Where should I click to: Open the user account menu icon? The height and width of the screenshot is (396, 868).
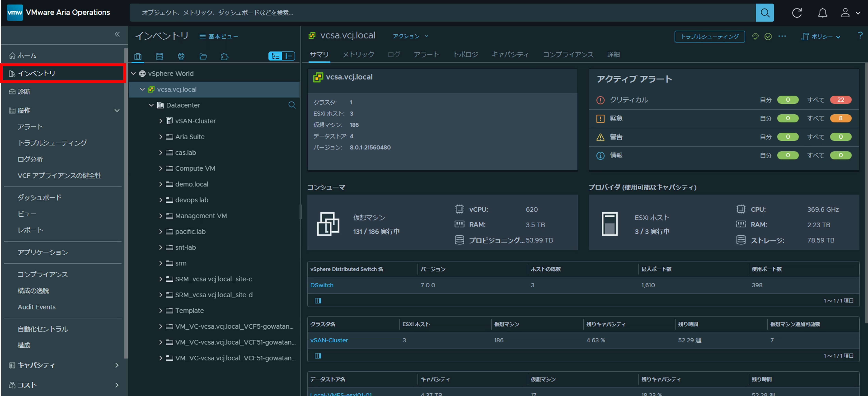(x=845, y=13)
